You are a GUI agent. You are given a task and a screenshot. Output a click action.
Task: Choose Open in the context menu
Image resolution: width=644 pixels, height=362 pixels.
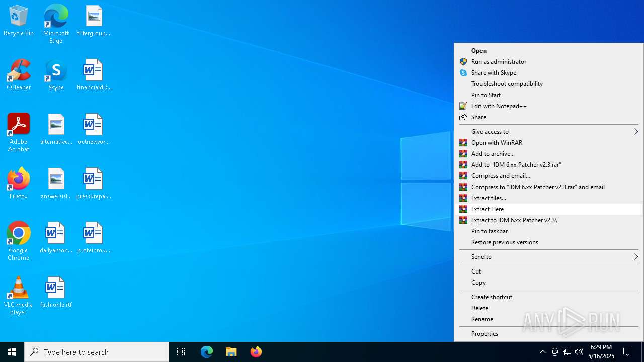point(548,51)
